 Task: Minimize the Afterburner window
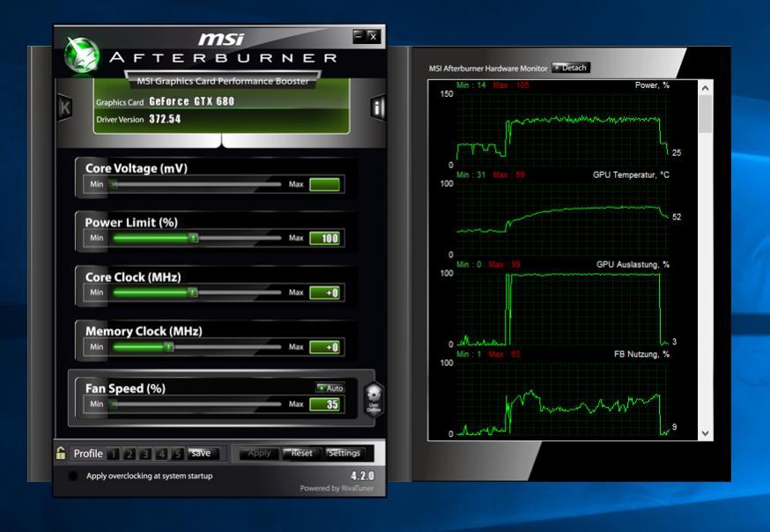[359, 36]
